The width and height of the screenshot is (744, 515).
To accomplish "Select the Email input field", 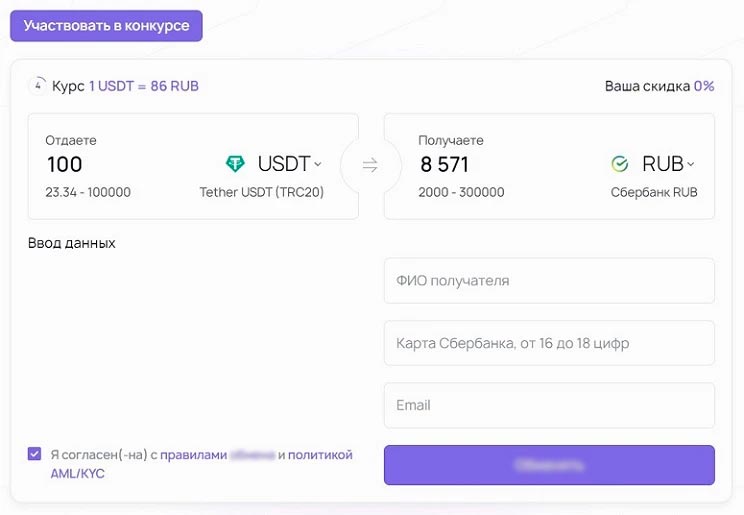I will [x=549, y=405].
